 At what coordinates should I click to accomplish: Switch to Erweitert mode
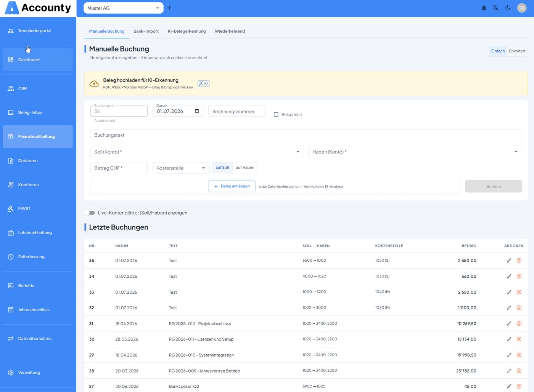pos(517,51)
